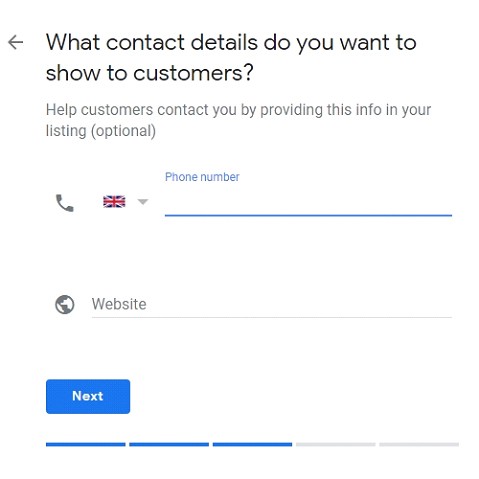The width and height of the screenshot is (479, 479).
Task: Expand the country code dropdown arrow
Action: 143,202
